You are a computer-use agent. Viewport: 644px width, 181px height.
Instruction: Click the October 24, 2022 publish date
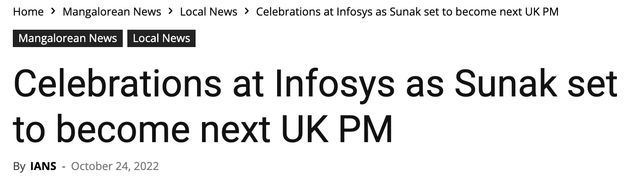115,166
